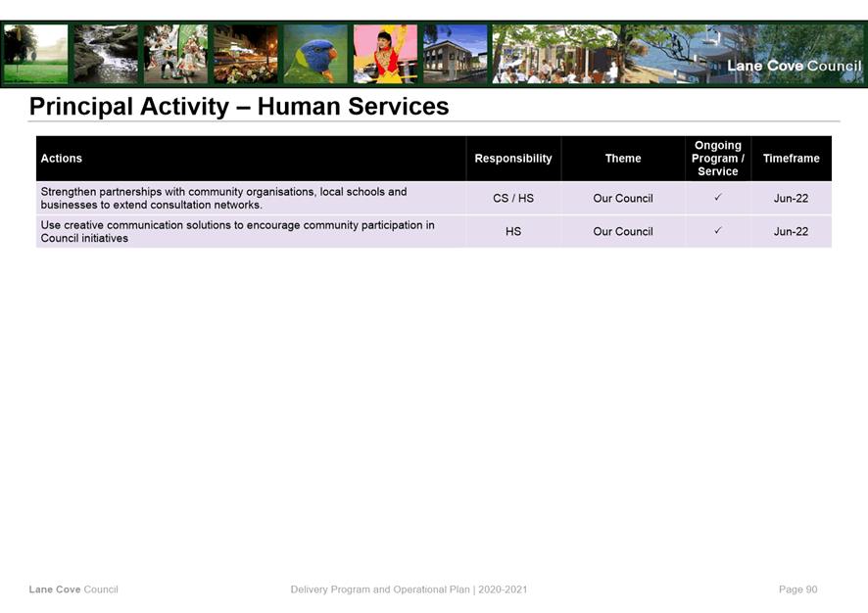Screen dimensions: 868x613
Task: Click the golf course thumbnail in banner
Action: point(35,54)
